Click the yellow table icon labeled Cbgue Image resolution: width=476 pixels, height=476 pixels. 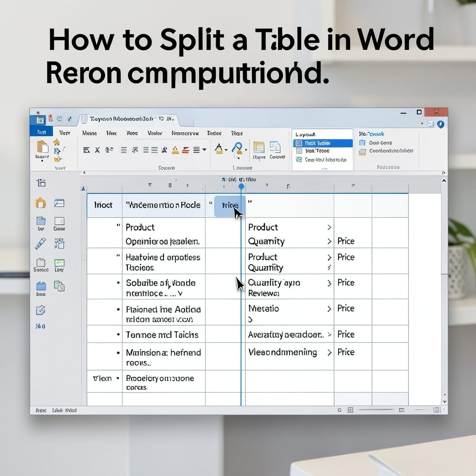[258, 147]
